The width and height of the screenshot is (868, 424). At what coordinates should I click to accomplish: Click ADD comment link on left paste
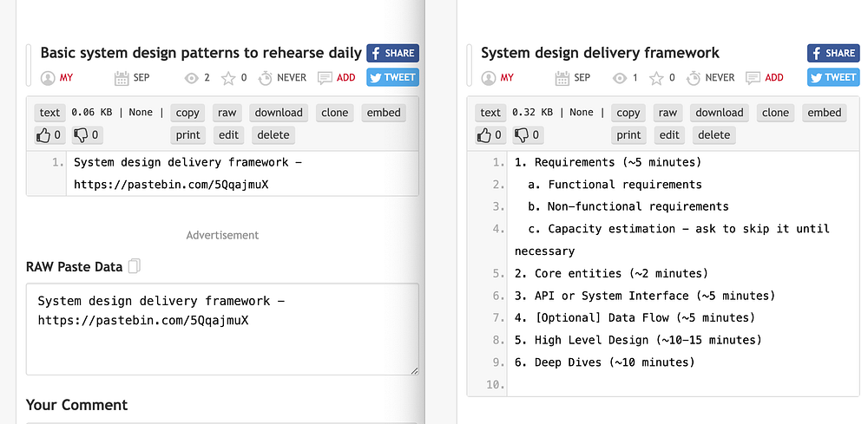point(345,78)
